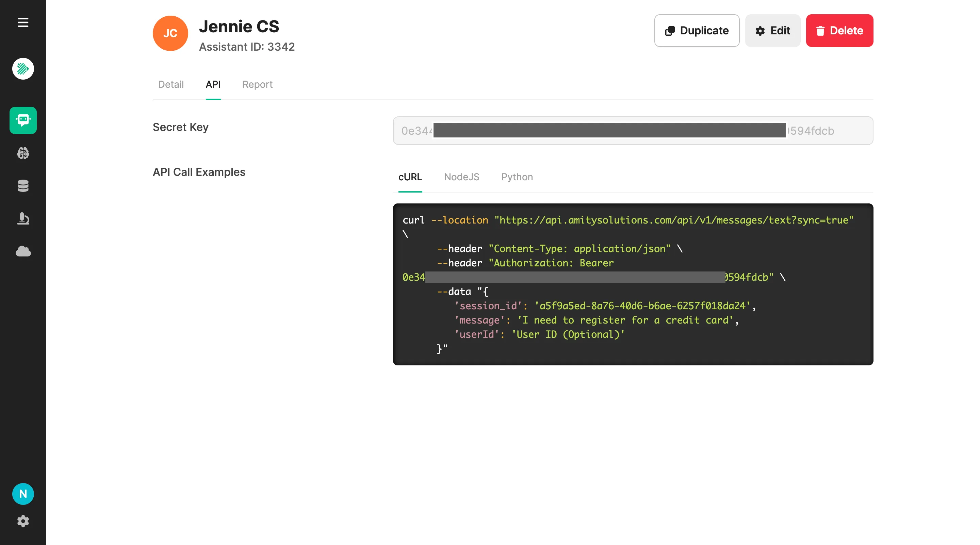
Task: Click the Jennie CS heading
Action: click(x=239, y=26)
